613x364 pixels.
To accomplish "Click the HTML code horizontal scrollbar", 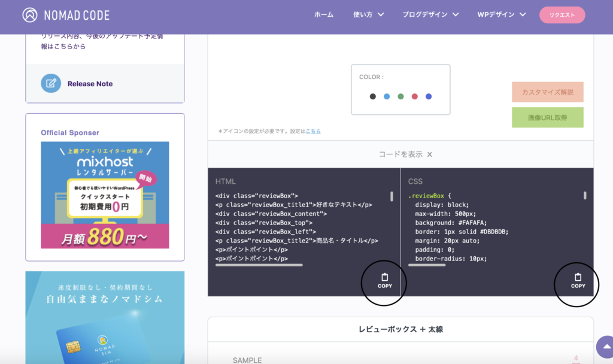I will coord(259,265).
